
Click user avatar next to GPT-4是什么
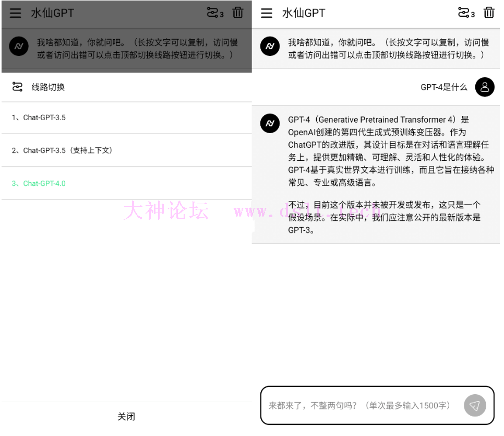[x=485, y=87]
